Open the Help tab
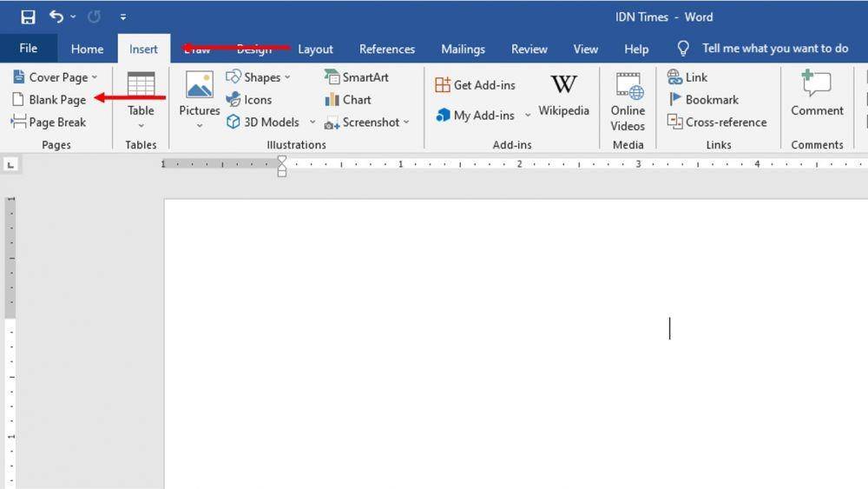The image size is (868, 489). [636, 49]
